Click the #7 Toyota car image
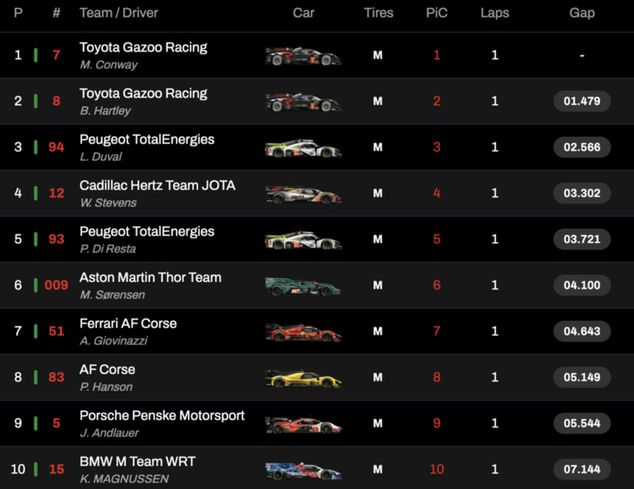Image resolution: width=634 pixels, height=489 pixels. 303,56
